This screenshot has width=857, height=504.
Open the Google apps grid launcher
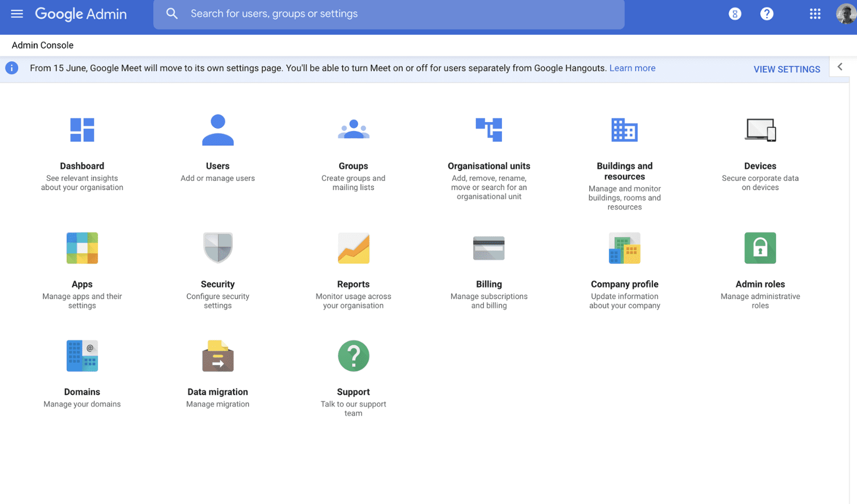[x=815, y=14]
